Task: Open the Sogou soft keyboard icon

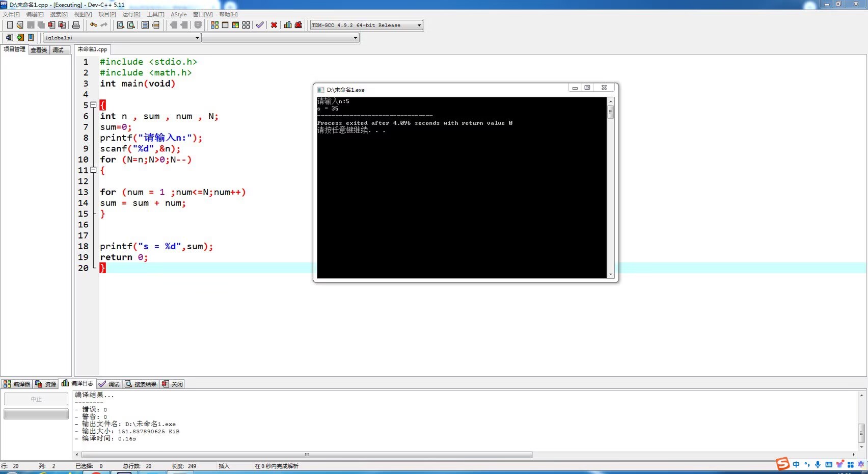Action: pyautogui.click(x=829, y=464)
